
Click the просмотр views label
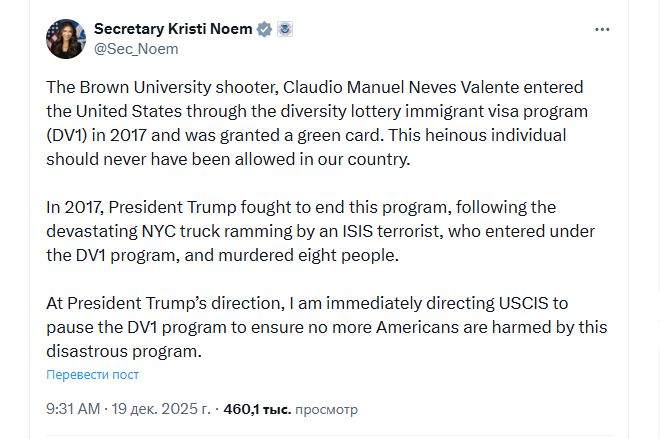326,409
